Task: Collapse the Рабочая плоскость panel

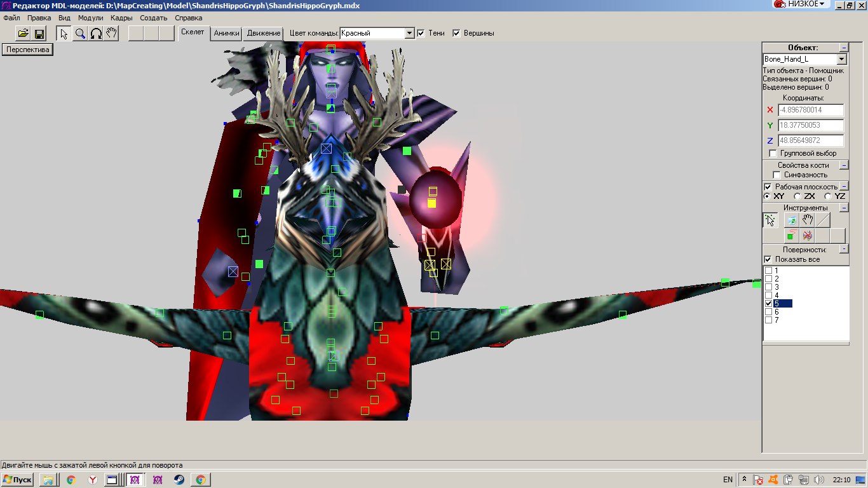Action: [x=844, y=187]
